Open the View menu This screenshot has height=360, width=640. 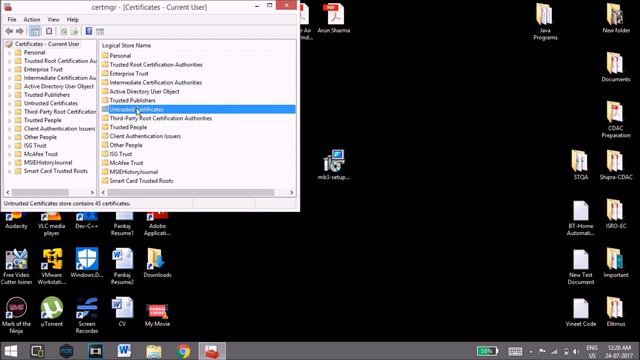click(x=53, y=20)
